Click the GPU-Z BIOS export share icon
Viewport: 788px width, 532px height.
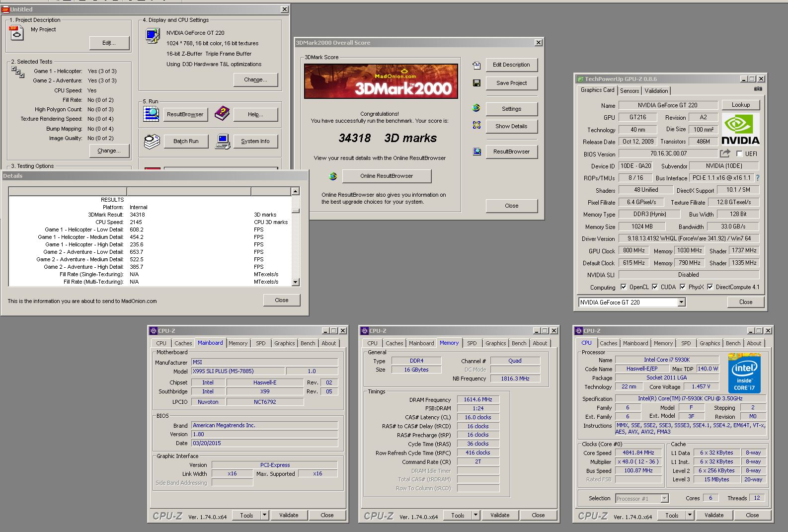(x=725, y=153)
